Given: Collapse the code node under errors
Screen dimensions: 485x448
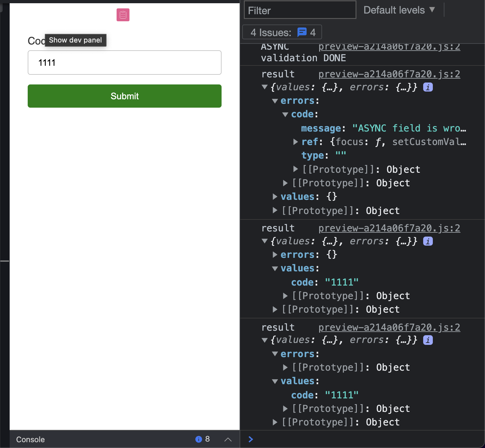Looking at the screenshot, I should 285,114.
